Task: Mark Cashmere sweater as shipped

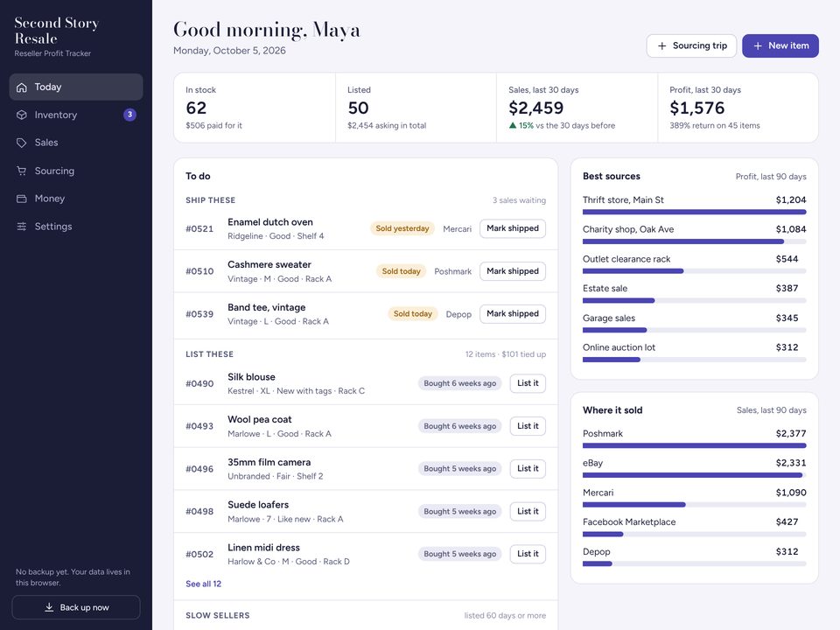Action: [512, 271]
